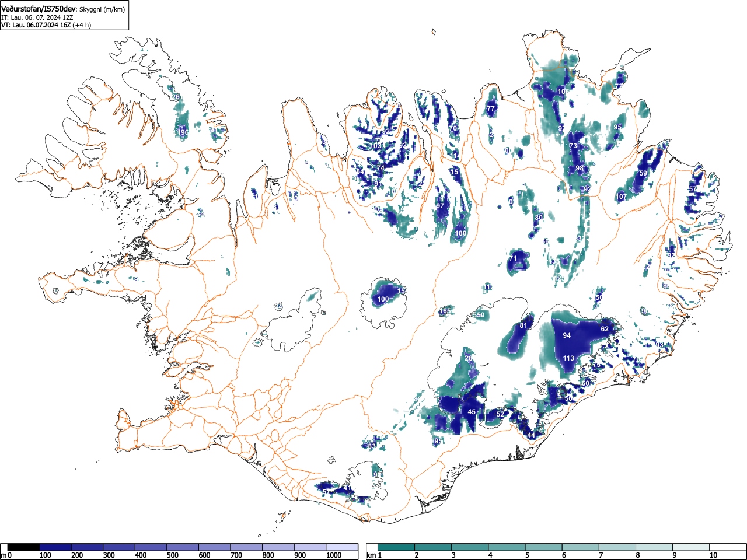Click the 28 visibility value in the south
The image size is (747, 560).
[468, 358]
